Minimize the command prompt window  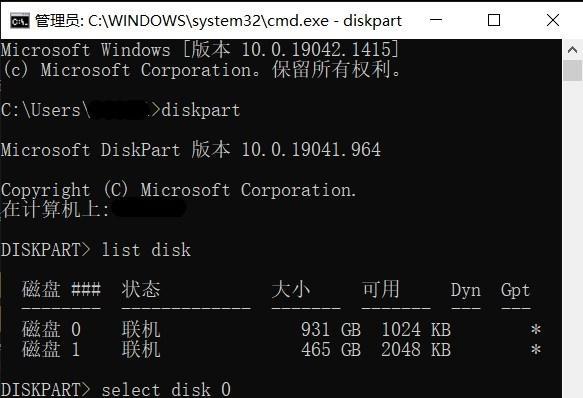(x=436, y=20)
